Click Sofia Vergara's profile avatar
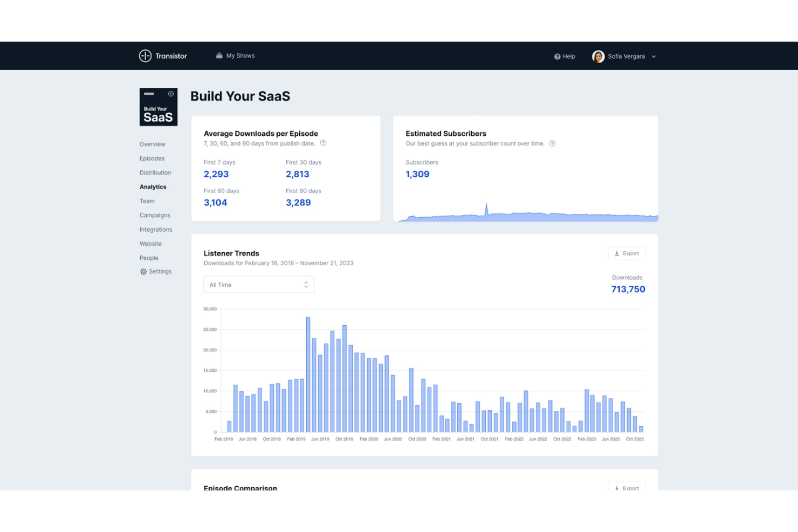The height and width of the screenshot is (532, 798). click(598, 57)
